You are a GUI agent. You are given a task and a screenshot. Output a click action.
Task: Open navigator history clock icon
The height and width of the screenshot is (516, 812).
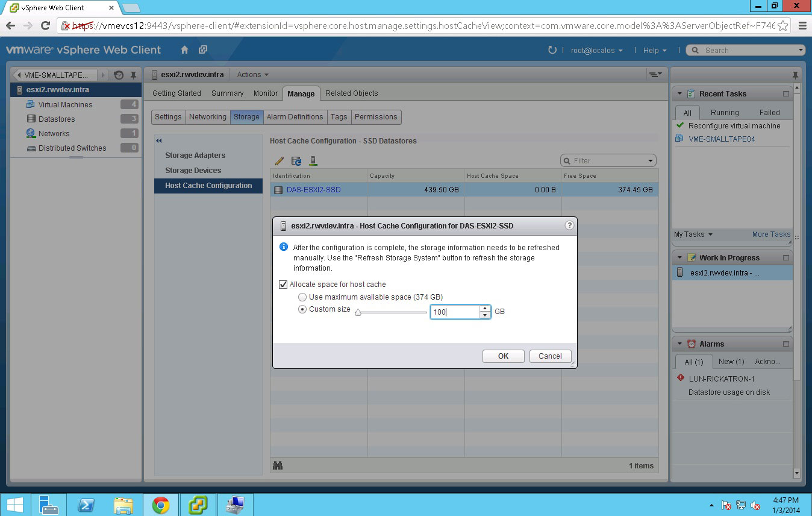tap(119, 75)
